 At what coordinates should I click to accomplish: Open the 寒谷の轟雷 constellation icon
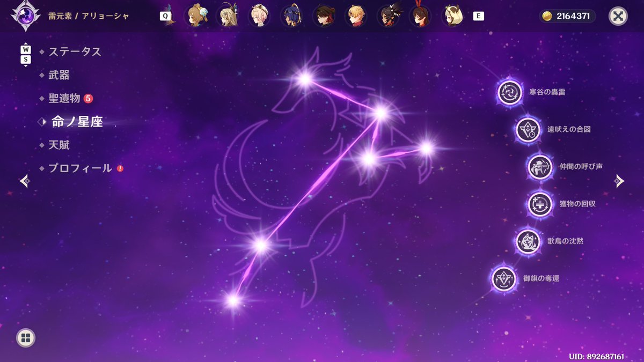point(510,92)
